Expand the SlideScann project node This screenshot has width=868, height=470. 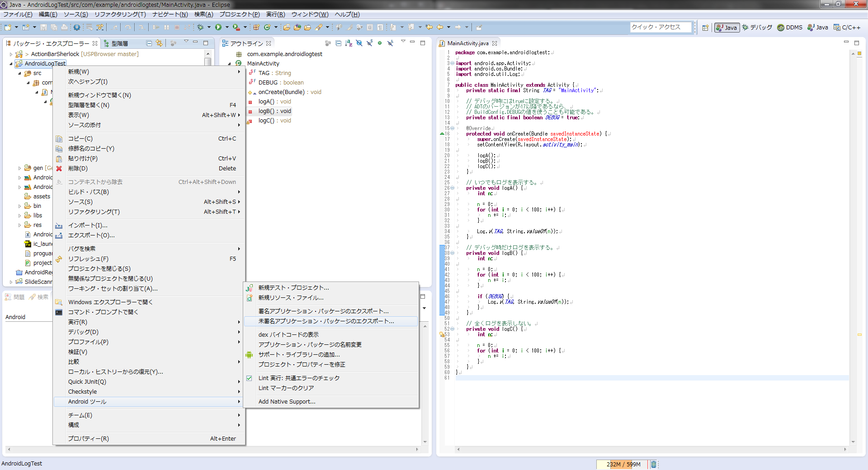pos(11,282)
